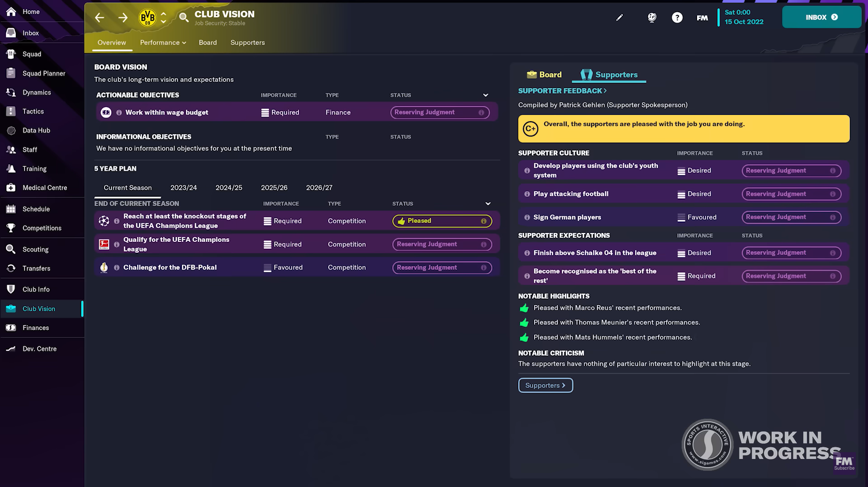Expand the club switcher up-down arrows

tap(164, 18)
